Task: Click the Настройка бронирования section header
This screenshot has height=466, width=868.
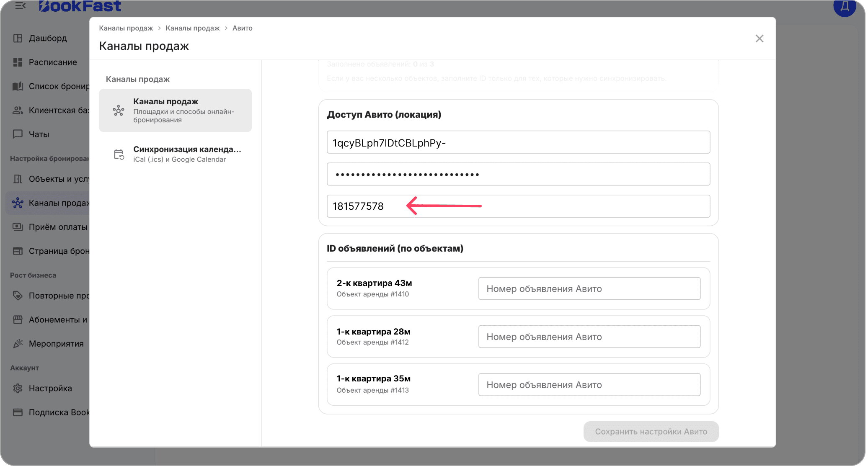Action: click(50, 158)
